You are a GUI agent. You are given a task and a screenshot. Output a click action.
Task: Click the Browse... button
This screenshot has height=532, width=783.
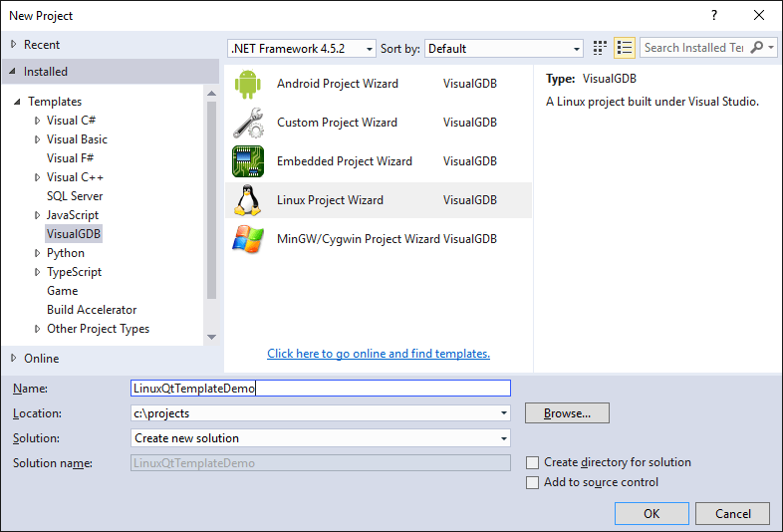(x=567, y=413)
